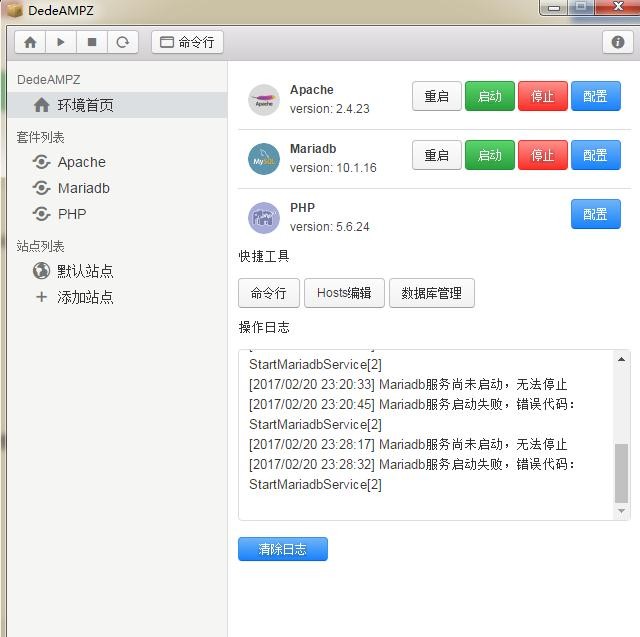Screen dimensions: 640x637
Task: Open PHP 配置 settings
Action: 596,214
